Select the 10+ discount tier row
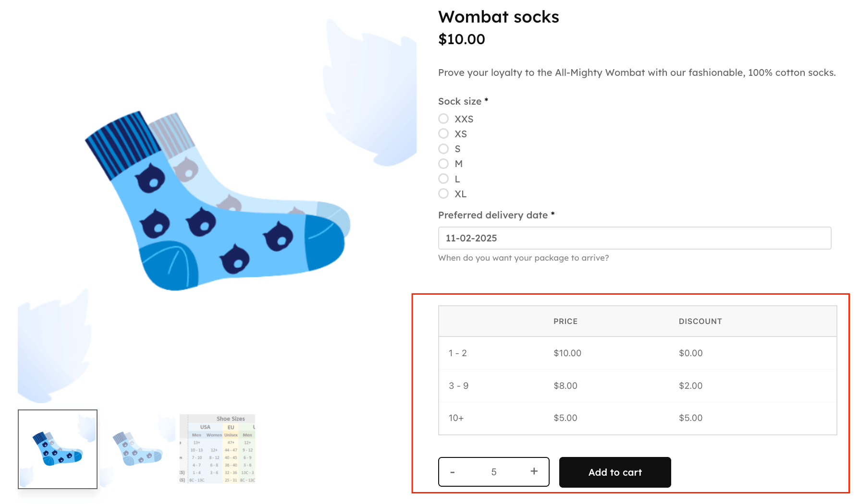Screen dimensions: 860x504 (565, 418)
